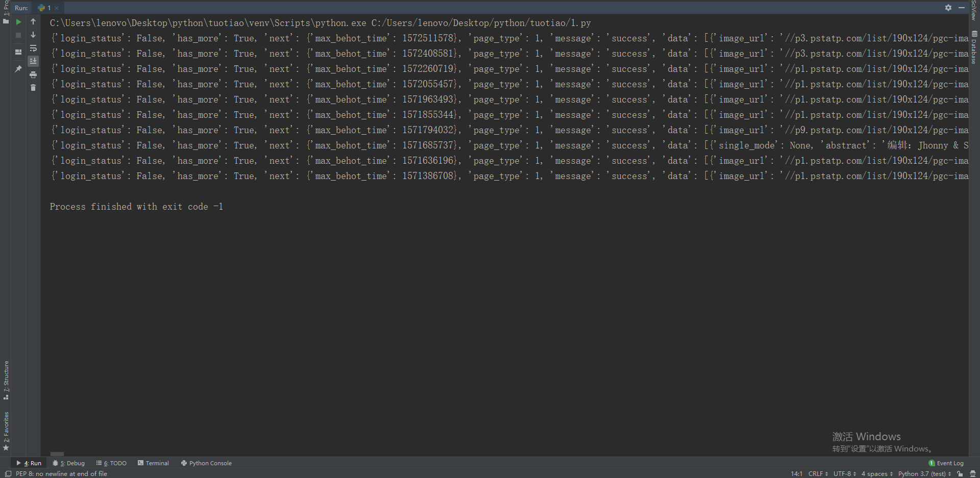The image size is (980, 478).
Task: Click output row with max_behot_time 1572408581
Action: [509, 54]
